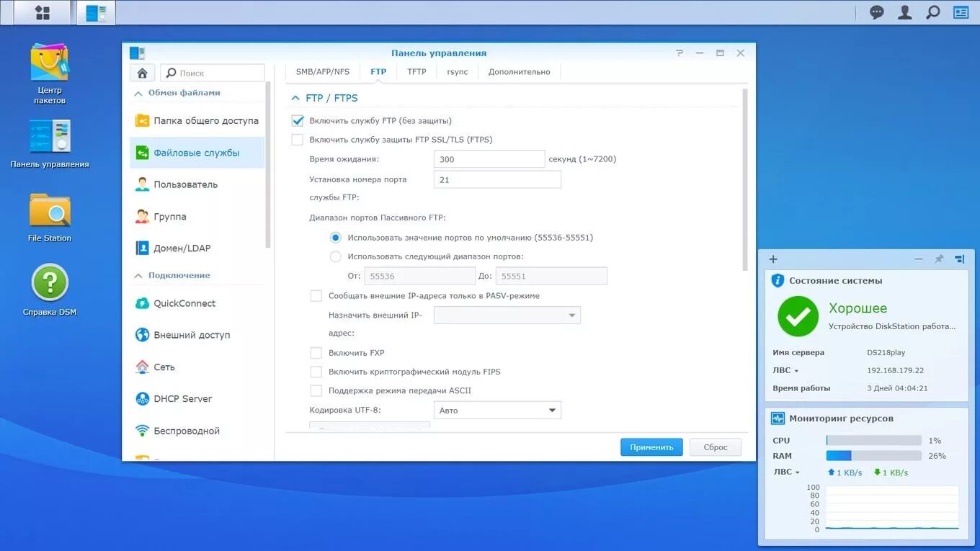Open Панель управления desktop icon
The height and width of the screenshot is (551, 980).
pyautogui.click(x=49, y=143)
